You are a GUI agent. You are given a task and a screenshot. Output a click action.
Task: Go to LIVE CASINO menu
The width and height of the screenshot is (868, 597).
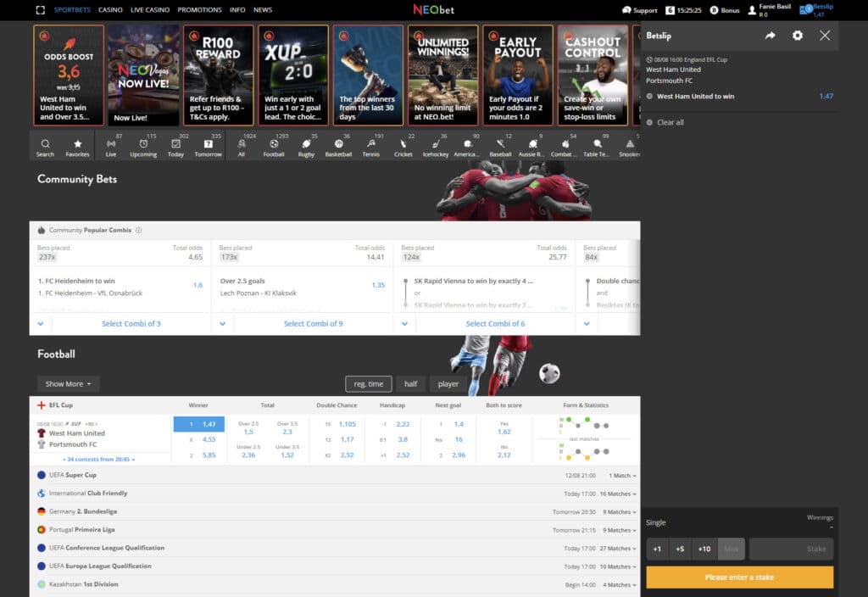pyautogui.click(x=150, y=10)
